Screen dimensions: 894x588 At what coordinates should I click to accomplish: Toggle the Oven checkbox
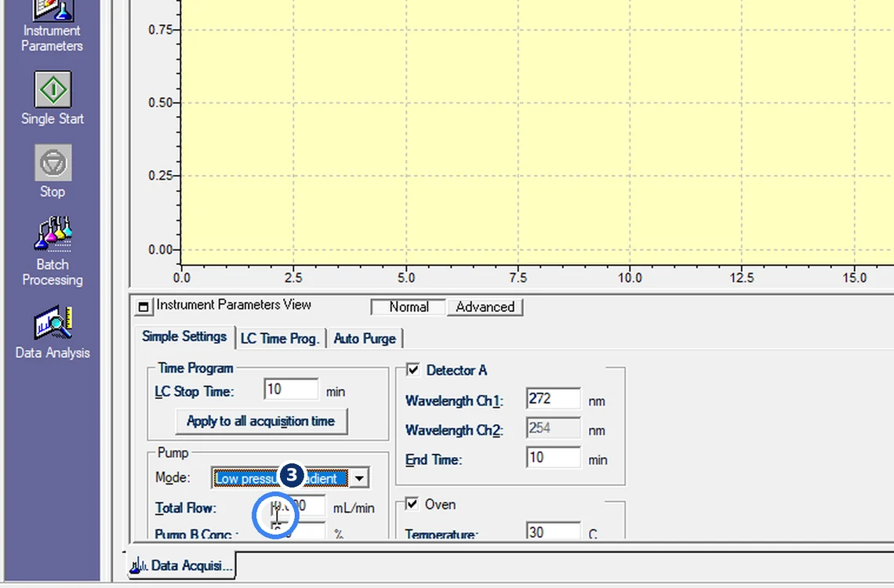point(412,503)
